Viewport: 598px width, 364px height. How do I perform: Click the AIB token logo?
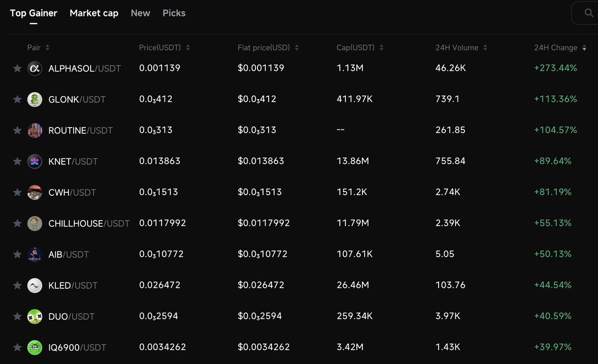pos(35,254)
